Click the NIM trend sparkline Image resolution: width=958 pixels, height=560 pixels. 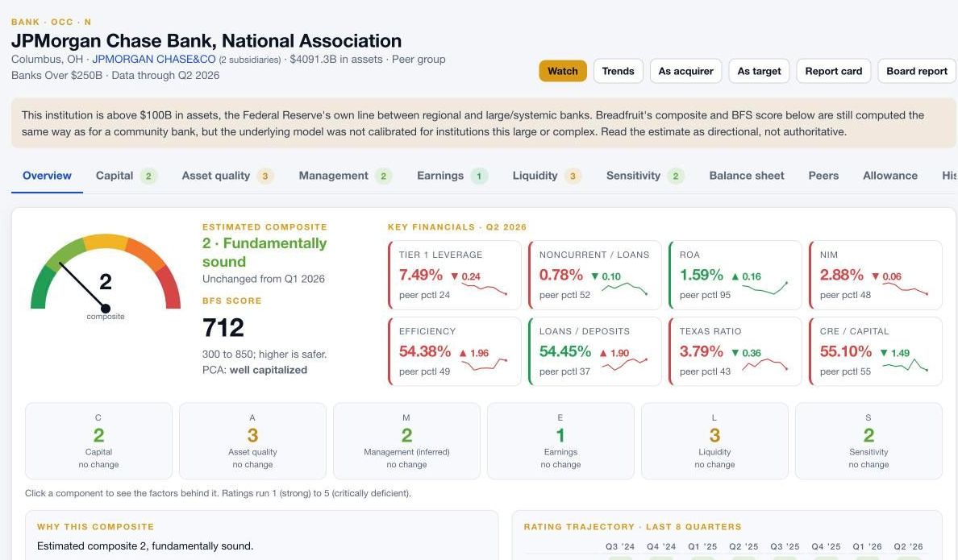point(905,289)
